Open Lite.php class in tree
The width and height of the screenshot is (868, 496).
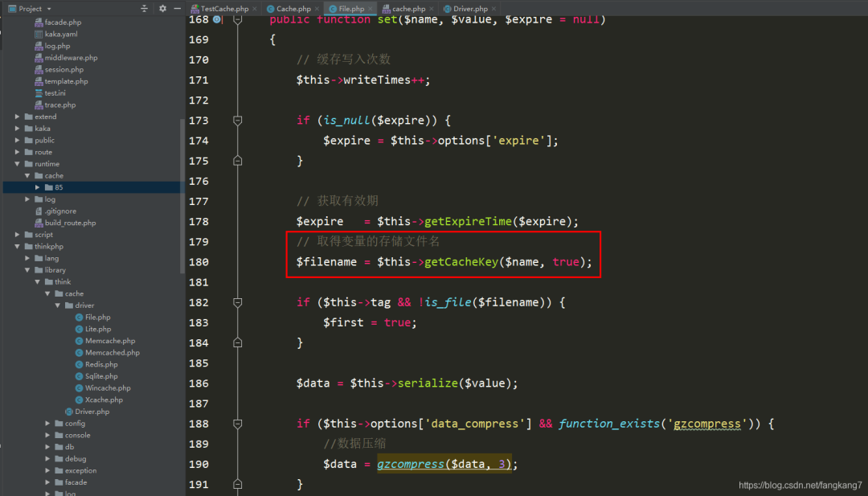(93, 330)
